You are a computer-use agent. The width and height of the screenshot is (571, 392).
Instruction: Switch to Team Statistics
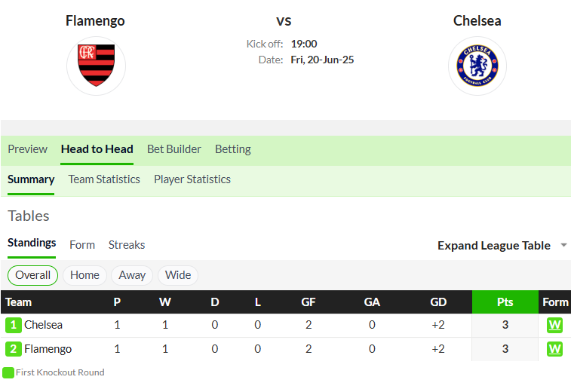[104, 179]
